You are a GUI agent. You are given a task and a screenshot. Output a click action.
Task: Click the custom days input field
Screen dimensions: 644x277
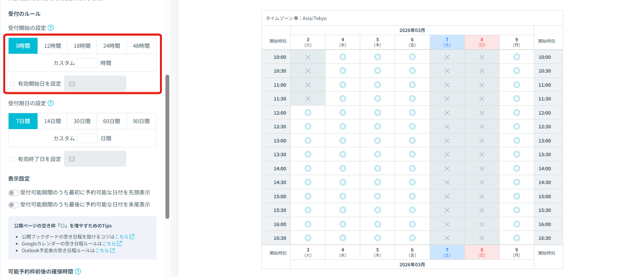tap(87, 138)
